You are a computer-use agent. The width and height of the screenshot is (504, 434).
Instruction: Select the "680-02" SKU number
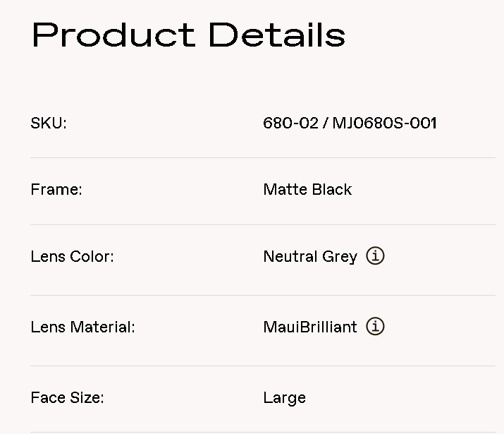[x=290, y=123]
